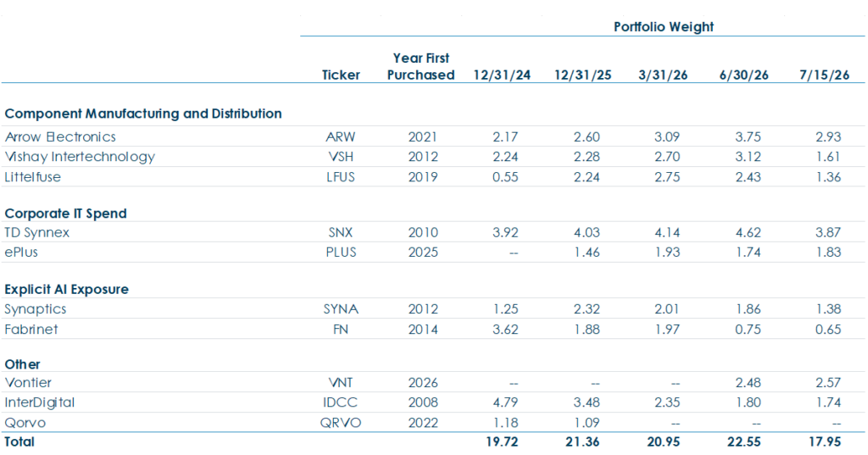Click the 'Vishay Intertechnology' row name
The height and width of the screenshot is (455, 868).
coord(80,158)
